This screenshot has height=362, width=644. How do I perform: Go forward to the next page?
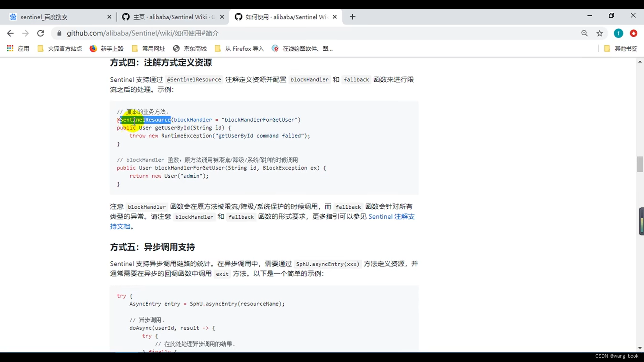25,33
